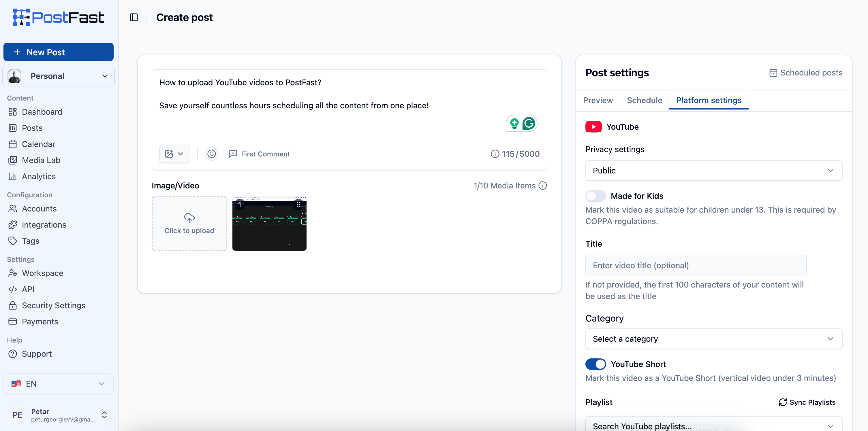
Task: Click Sync Playlists
Action: coord(807,402)
